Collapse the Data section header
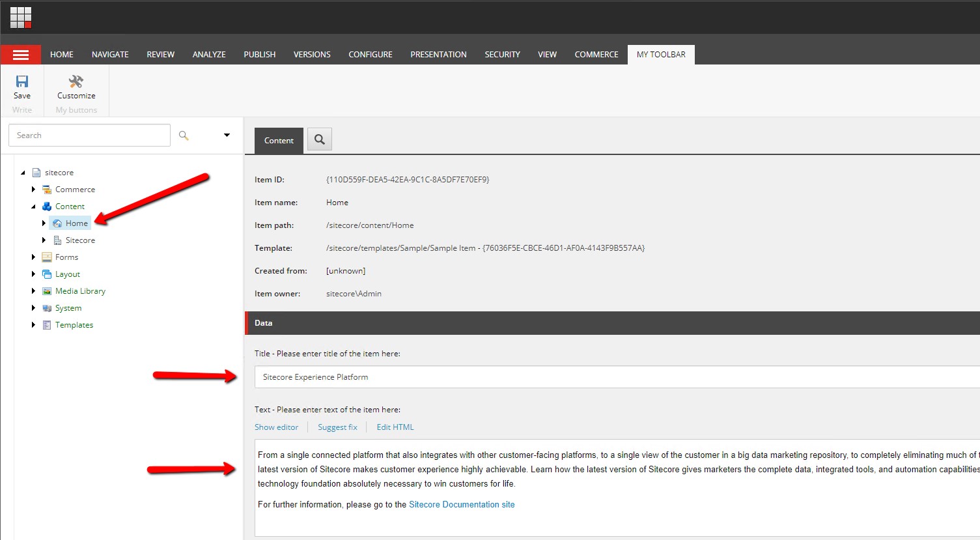The width and height of the screenshot is (980, 540). [x=612, y=323]
